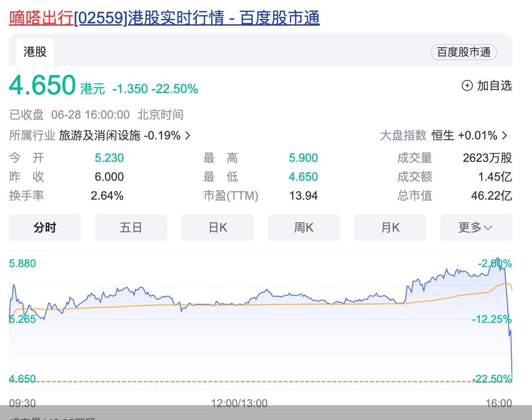The image size is (532, 420).
Task: Switch to the 周K chart tab
Action: 304,228
